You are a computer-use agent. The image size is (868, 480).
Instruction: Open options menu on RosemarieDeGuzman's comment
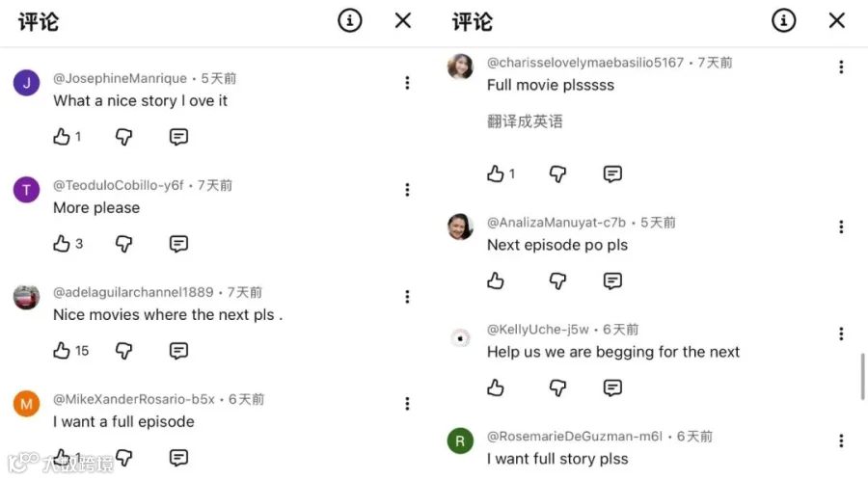pos(841,440)
